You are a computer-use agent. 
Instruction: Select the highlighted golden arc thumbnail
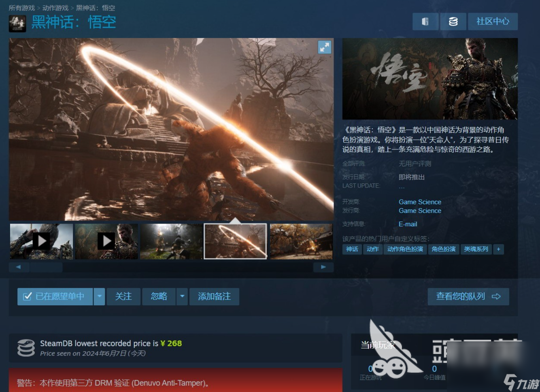click(236, 241)
